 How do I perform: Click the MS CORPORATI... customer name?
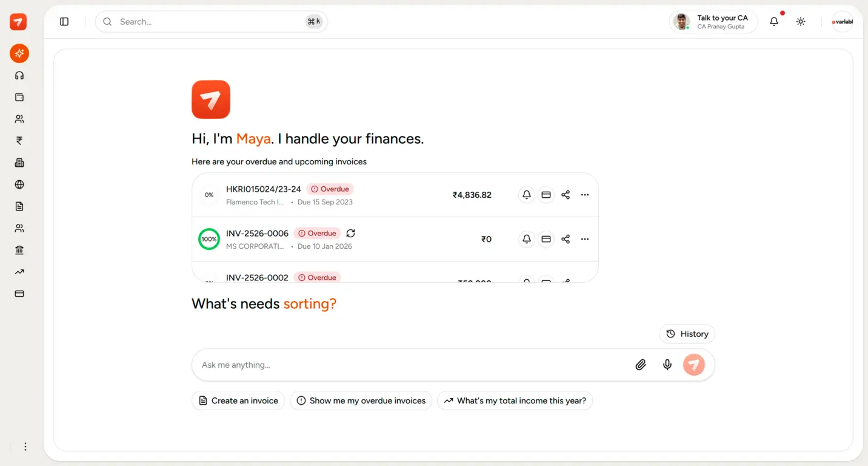(x=255, y=246)
